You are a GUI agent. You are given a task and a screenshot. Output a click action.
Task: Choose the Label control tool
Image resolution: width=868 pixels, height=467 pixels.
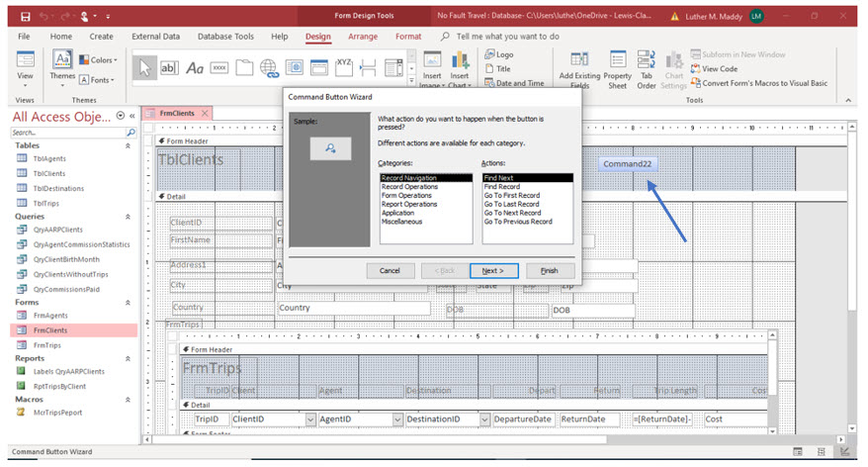point(195,68)
